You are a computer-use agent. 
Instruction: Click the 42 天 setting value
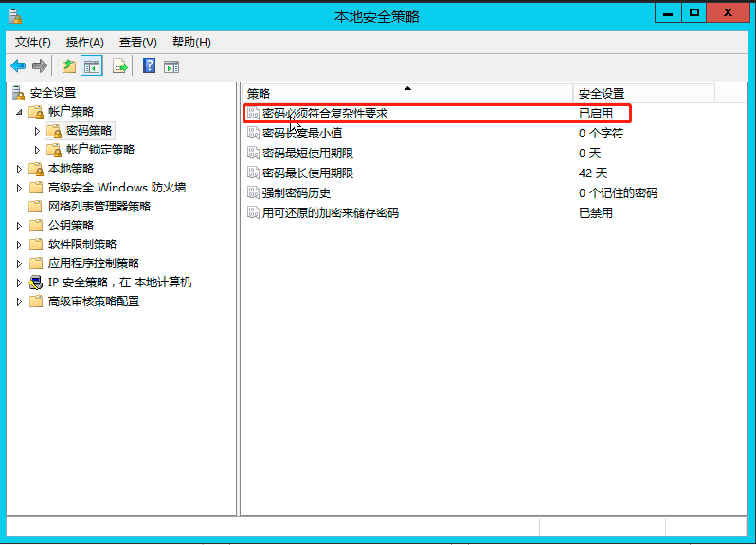592,173
